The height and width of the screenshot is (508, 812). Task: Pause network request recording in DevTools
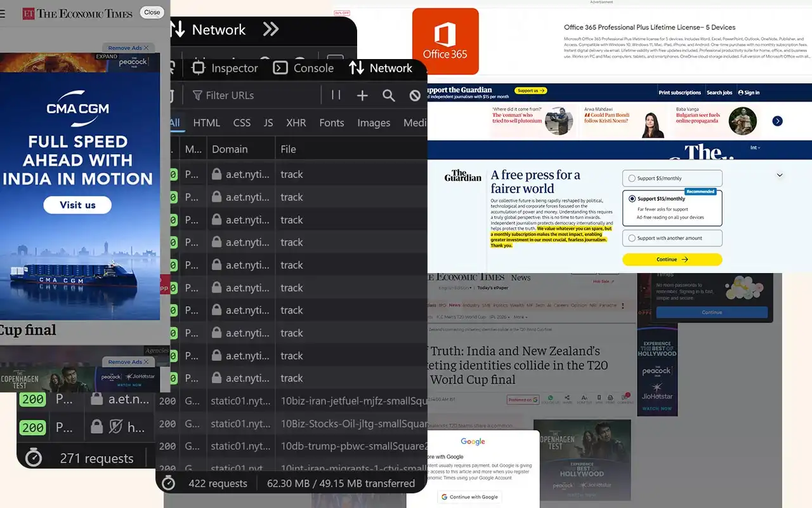[x=336, y=95]
